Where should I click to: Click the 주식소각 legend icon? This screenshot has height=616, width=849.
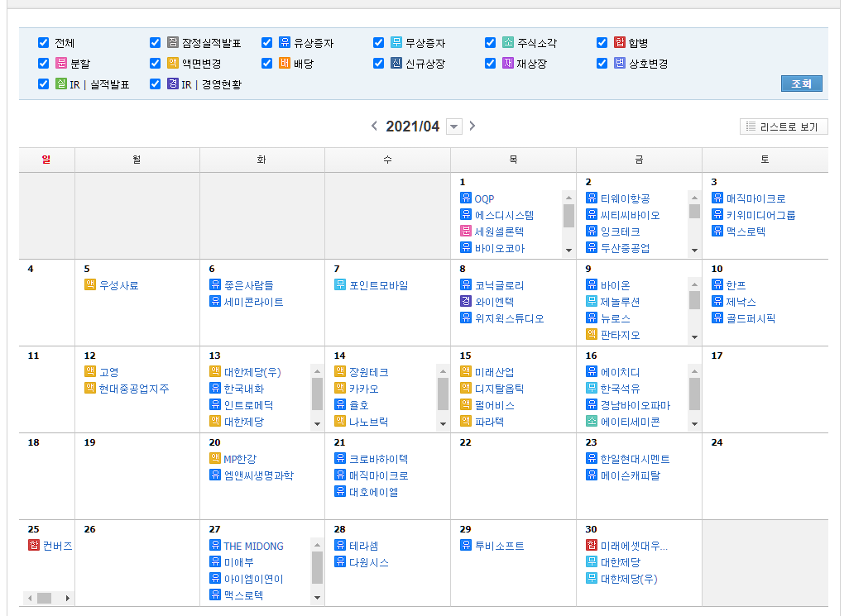click(508, 42)
